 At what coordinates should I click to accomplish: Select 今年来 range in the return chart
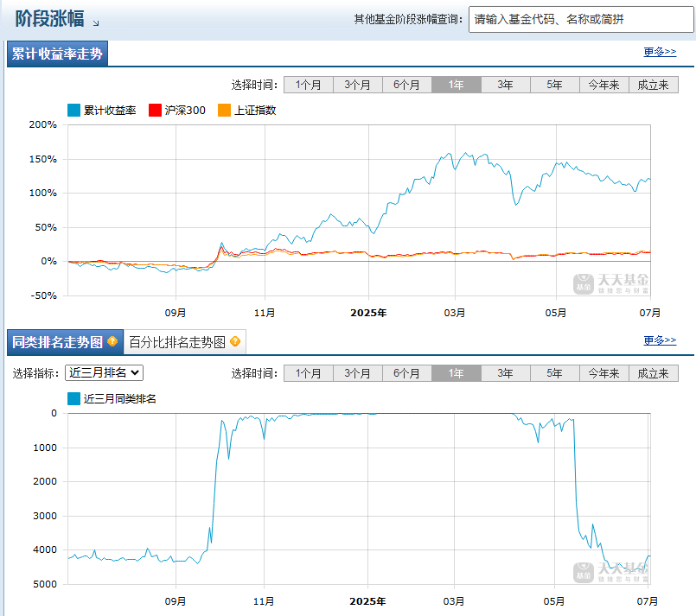(x=604, y=85)
